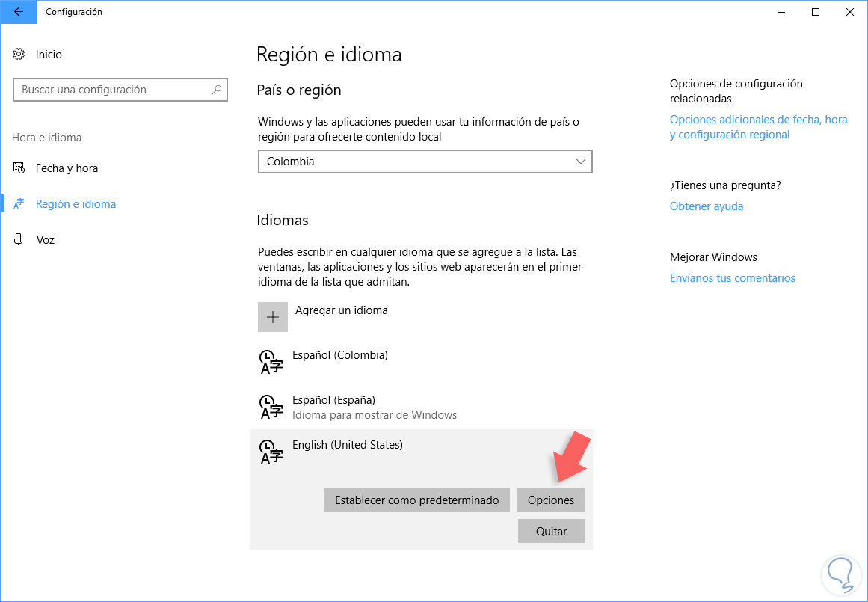
Task: Focus the Buscar una configuración field
Action: point(120,90)
